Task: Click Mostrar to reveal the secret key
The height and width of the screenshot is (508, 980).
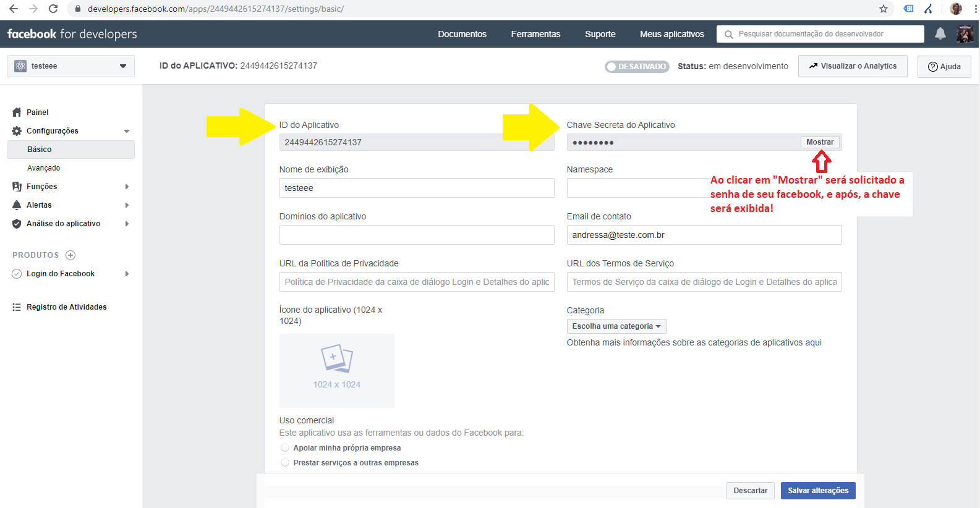Action: (x=820, y=142)
